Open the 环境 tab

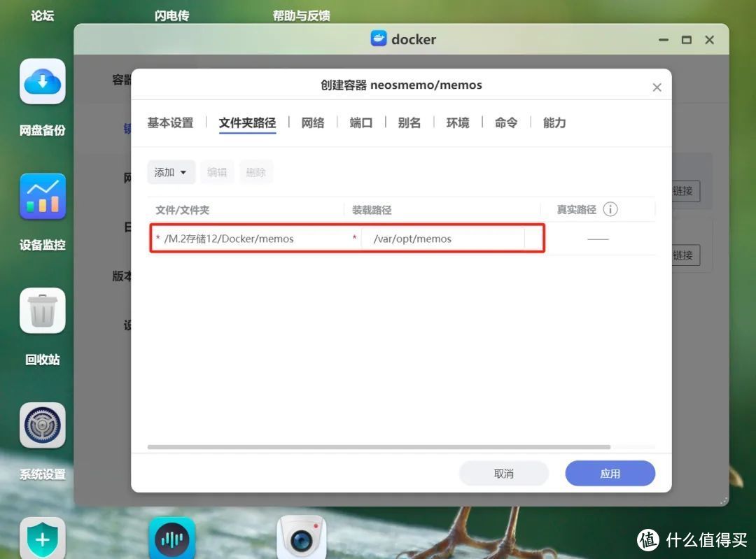pos(457,122)
